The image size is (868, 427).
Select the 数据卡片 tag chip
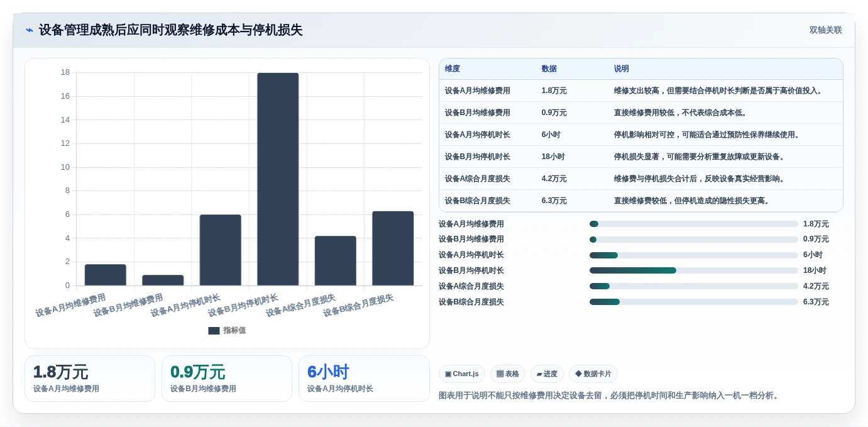click(x=593, y=374)
